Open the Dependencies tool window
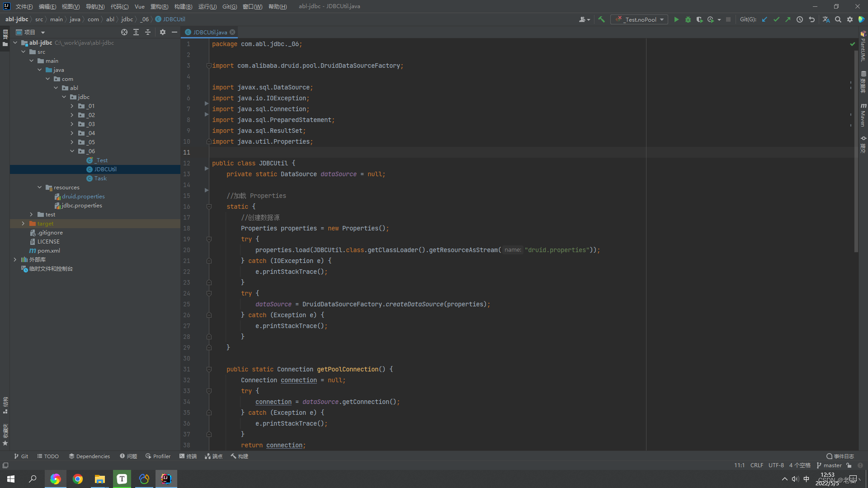Screen dimensions: 868x488 tap(89, 456)
